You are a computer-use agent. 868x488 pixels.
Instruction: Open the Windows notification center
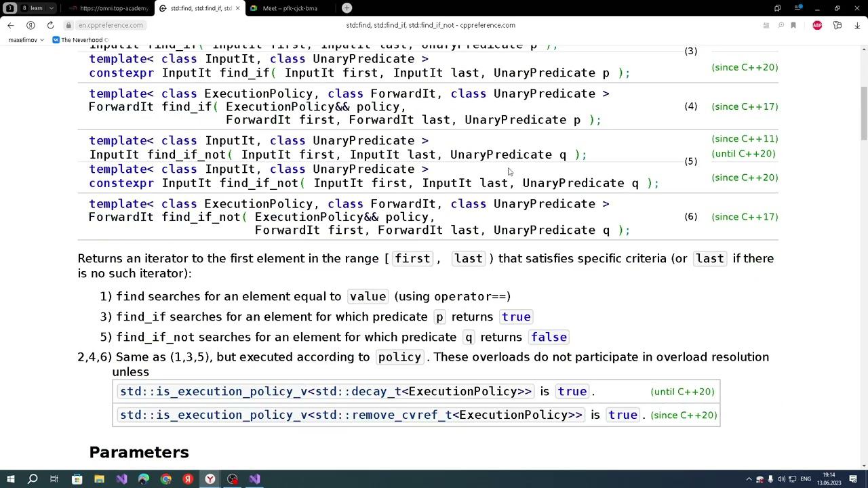click(853, 479)
